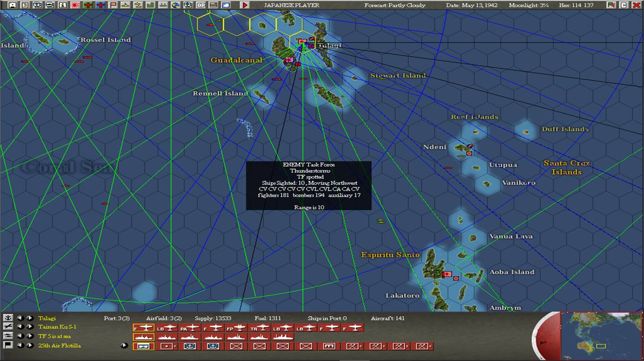Toggle the green Japanese aircraft display icon
This screenshot has height=361, width=644.
click(88, 5)
